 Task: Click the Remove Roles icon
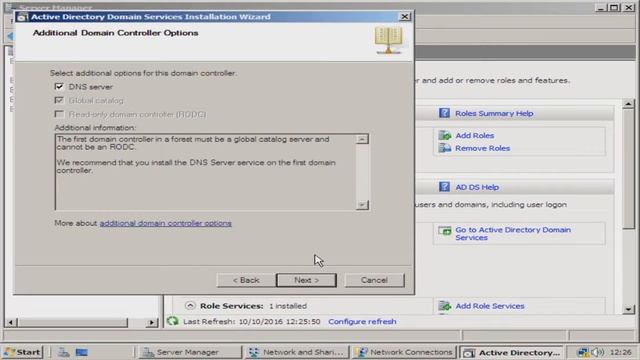coord(444,148)
